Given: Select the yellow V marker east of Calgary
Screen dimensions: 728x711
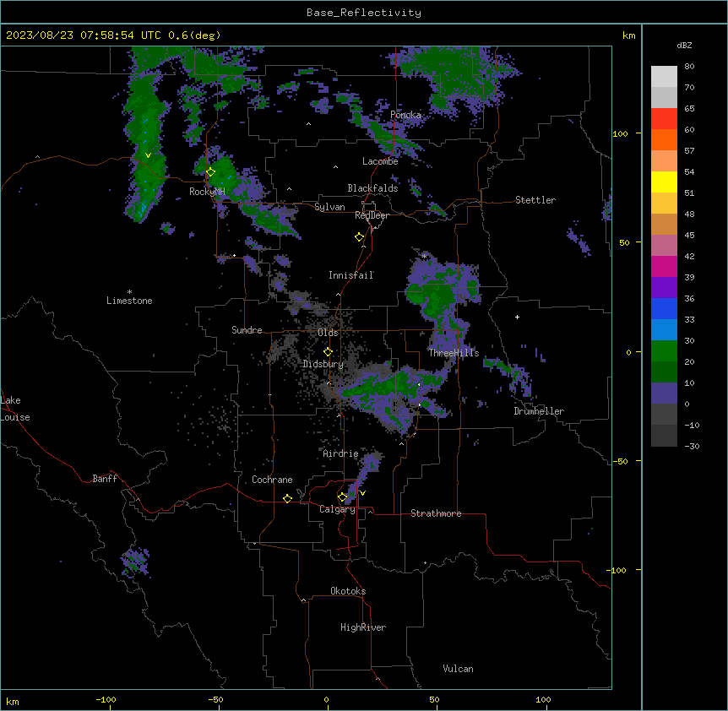Looking at the screenshot, I should point(362,493).
